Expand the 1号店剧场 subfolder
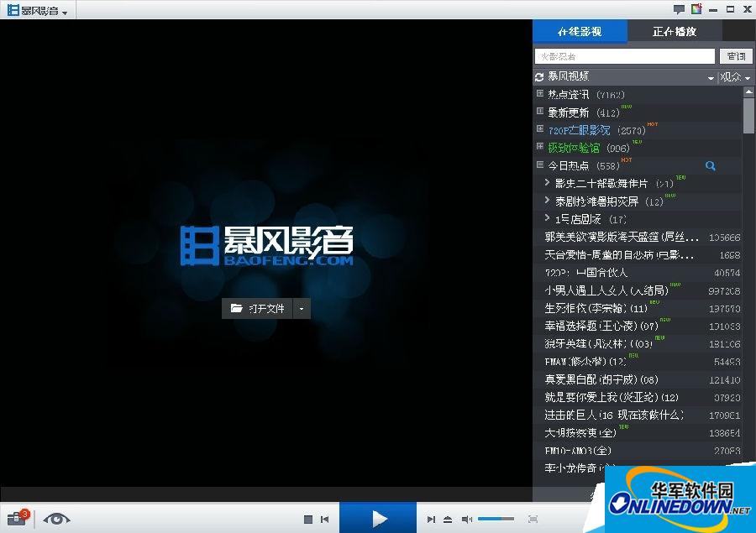Image resolution: width=756 pixels, height=533 pixels. (x=547, y=218)
